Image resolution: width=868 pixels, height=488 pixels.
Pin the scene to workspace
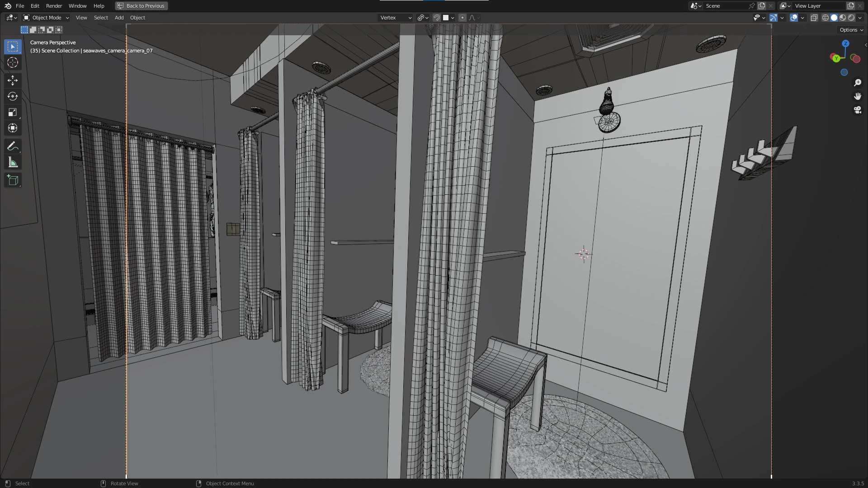pos(752,6)
